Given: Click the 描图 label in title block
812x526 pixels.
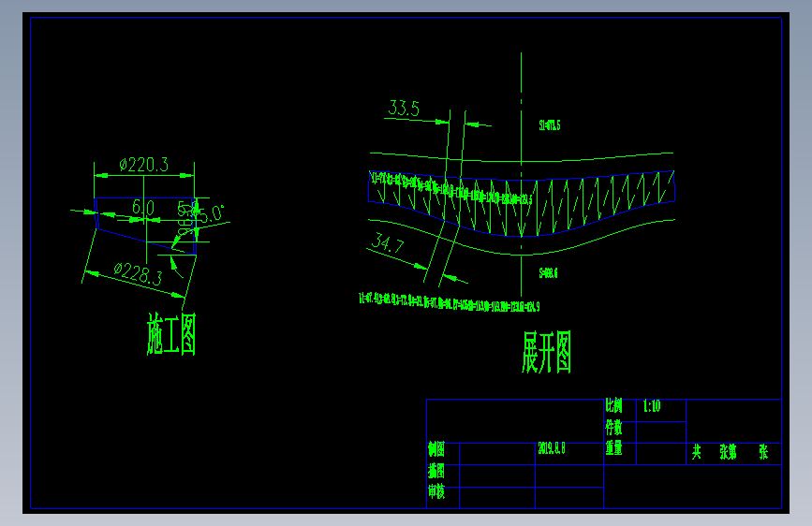Looking at the screenshot, I should click(x=436, y=471).
